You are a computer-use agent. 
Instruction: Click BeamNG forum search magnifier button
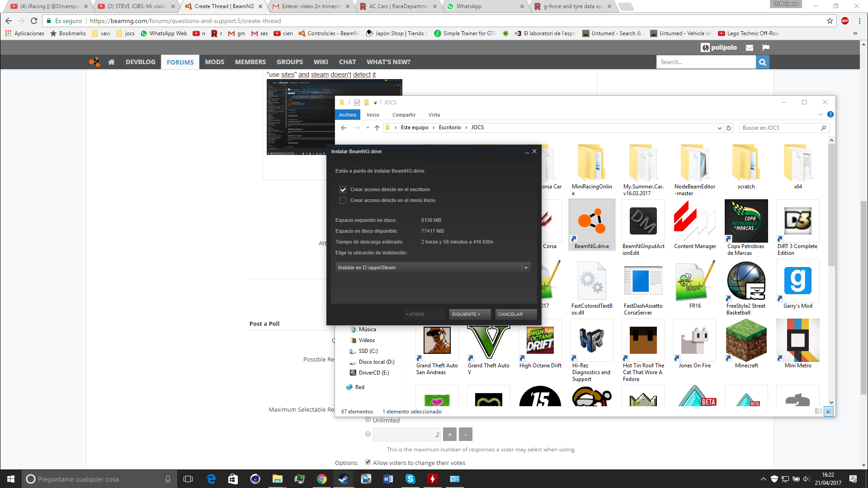click(x=763, y=62)
